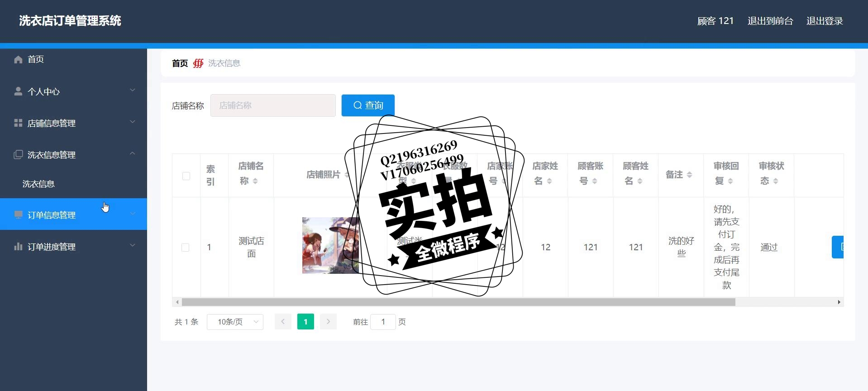
Task: Open the 店铺照片 thumbnail in row 1
Action: pos(330,246)
